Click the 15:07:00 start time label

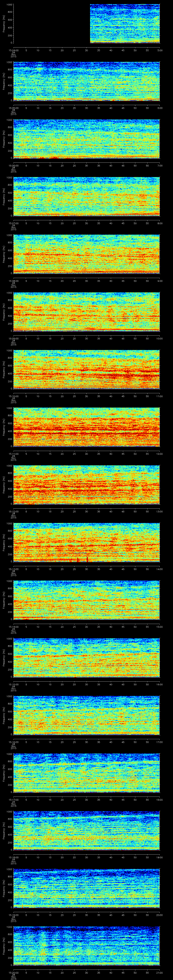point(13,223)
